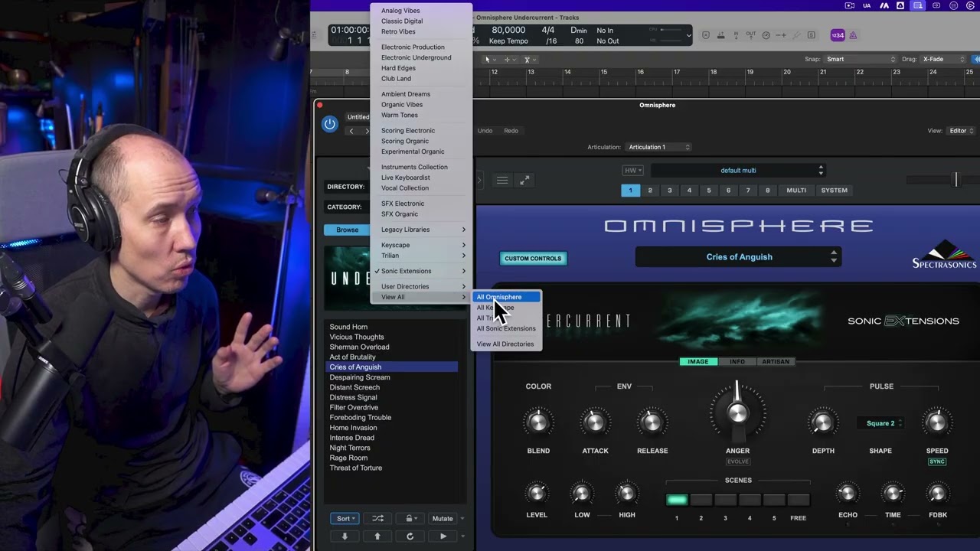Viewport: 980px width, 551px height.
Task: Click the audition play icon
Action: (x=443, y=536)
